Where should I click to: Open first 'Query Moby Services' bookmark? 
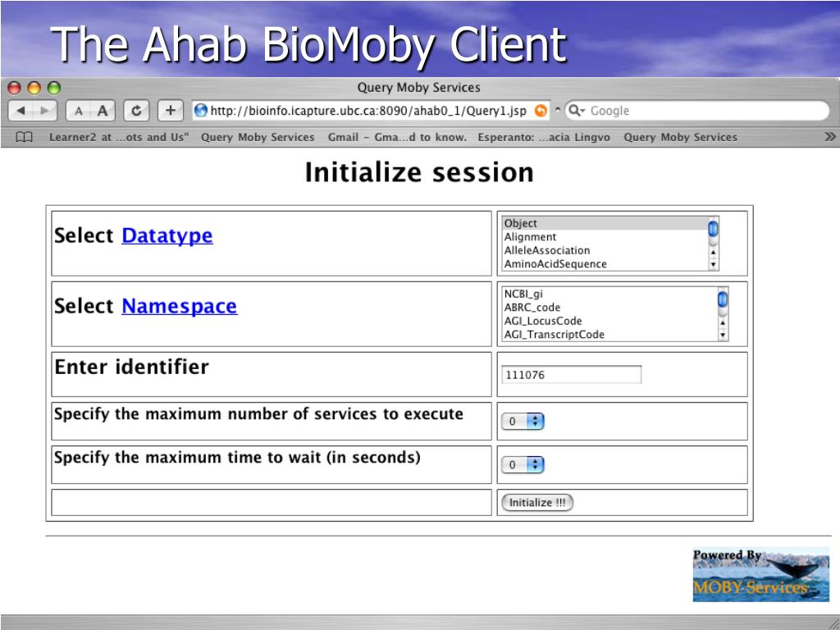[x=258, y=137]
